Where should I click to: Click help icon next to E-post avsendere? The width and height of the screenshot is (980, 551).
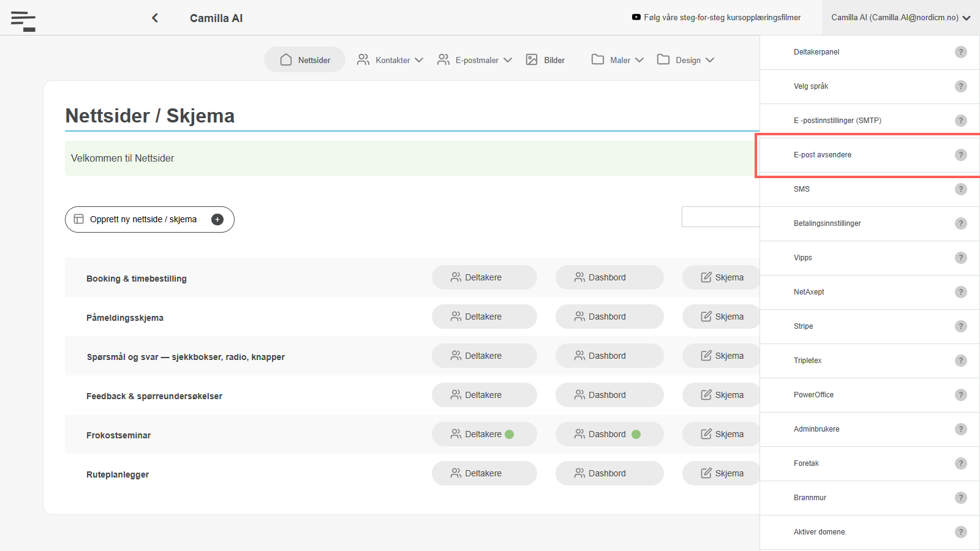tap(961, 155)
